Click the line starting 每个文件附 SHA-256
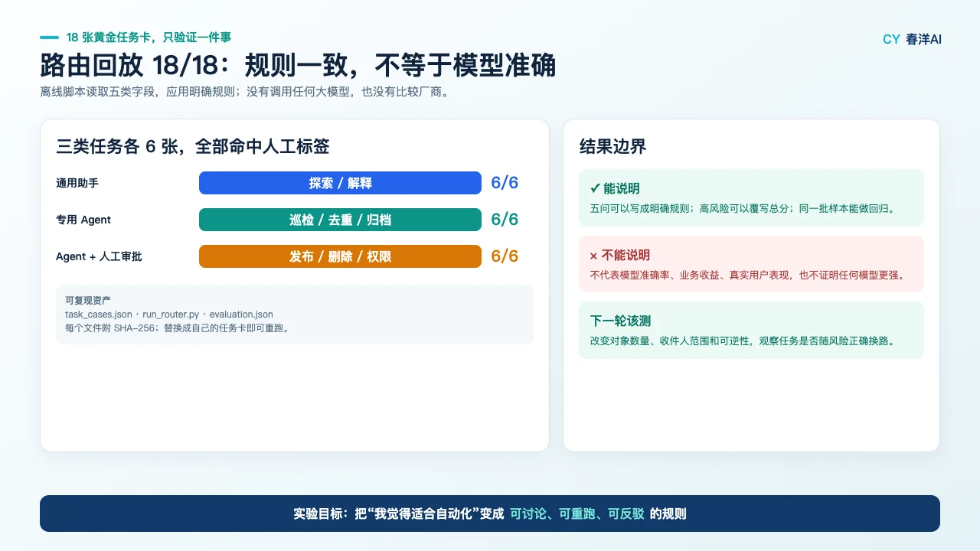 (x=178, y=328)
